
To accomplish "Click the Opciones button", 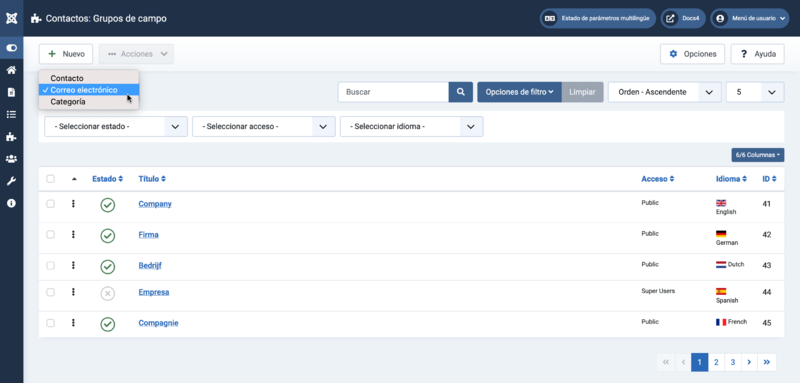I will tap(692, 54).
